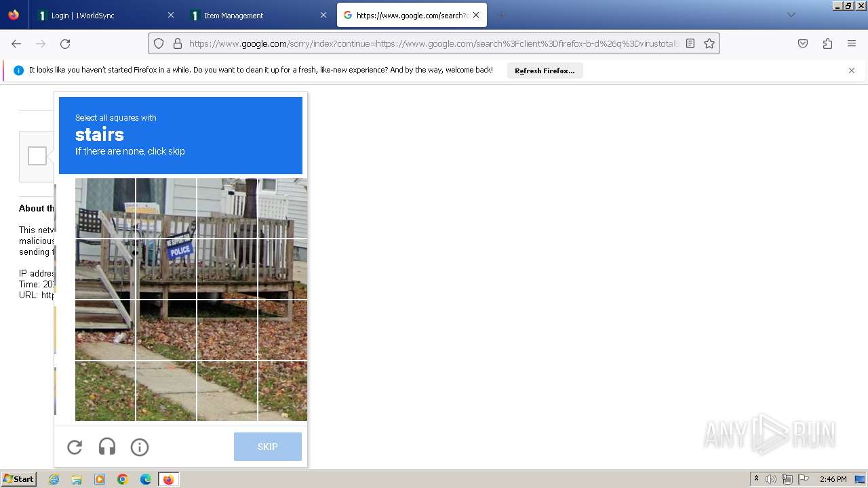Bookmark this page with star icon

[x=709, y=43]
